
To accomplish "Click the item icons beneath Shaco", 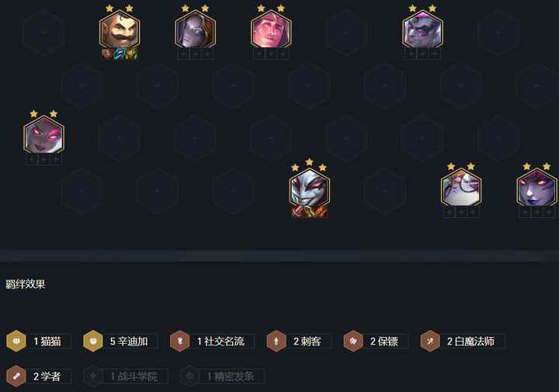I will (310, 212).
